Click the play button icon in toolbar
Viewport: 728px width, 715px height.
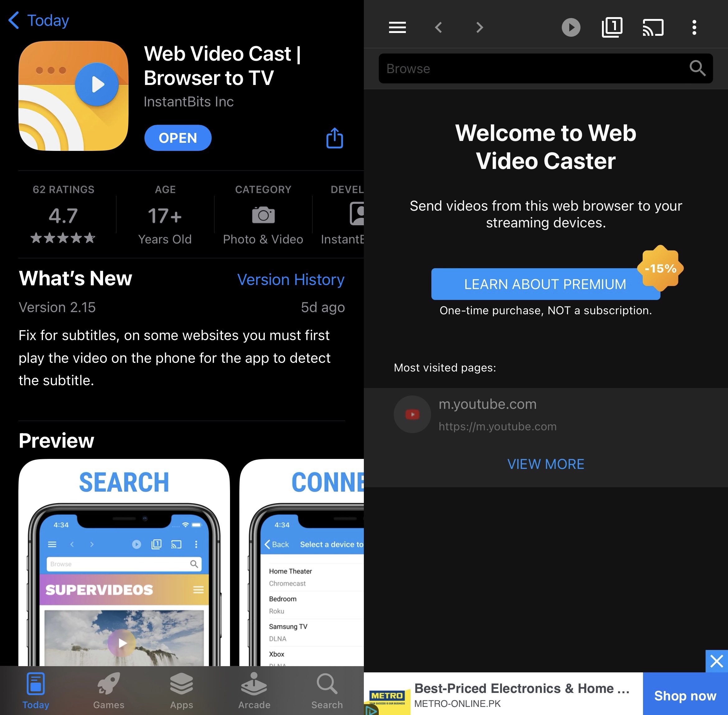tap(570, 26)
